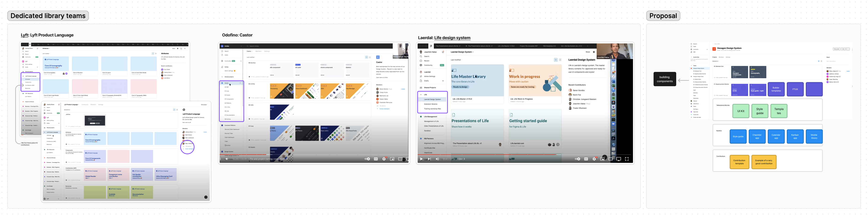Open the Settings tab in Castor project

coord(267,51)
